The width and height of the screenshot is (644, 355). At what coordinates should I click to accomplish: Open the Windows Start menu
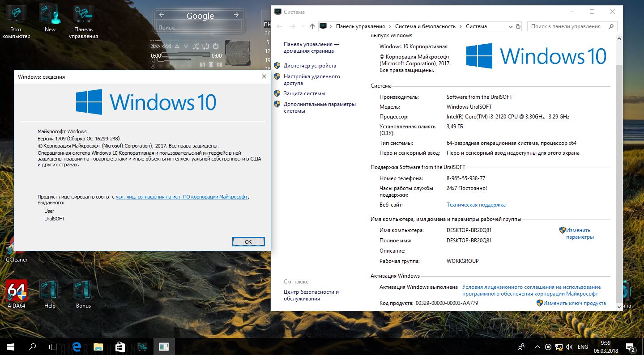pyautogui.click(x=10, y=347)
